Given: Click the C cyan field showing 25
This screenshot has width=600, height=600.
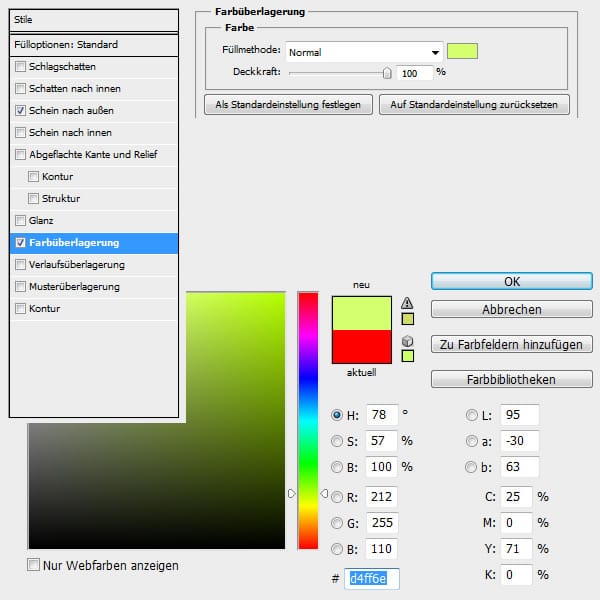Looking at the screenshot, I should pos(516,497).
